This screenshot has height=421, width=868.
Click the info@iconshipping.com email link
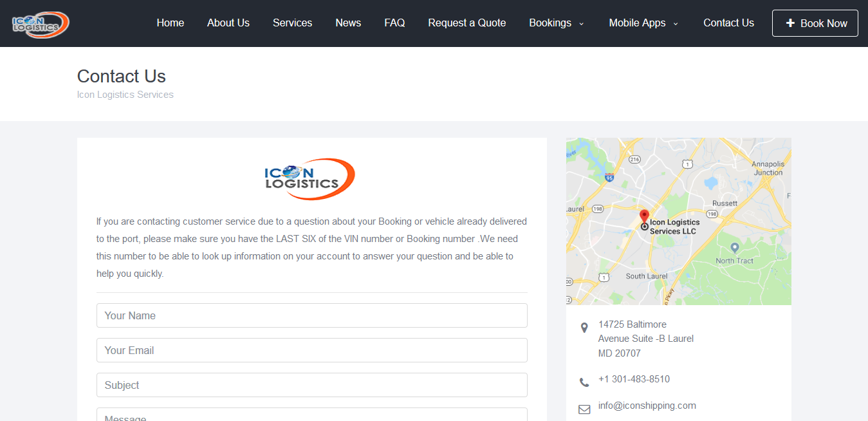click(647, 406)
